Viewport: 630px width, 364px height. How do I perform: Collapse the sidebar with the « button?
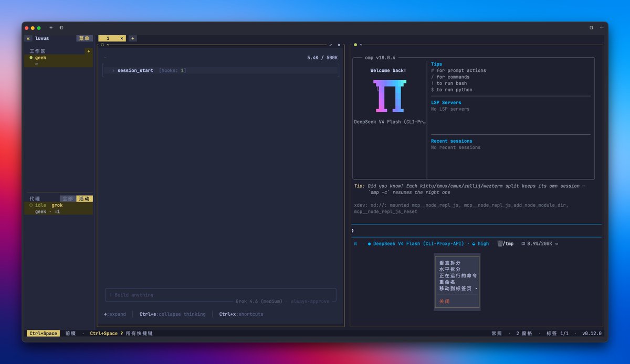[x=28, y=38]
